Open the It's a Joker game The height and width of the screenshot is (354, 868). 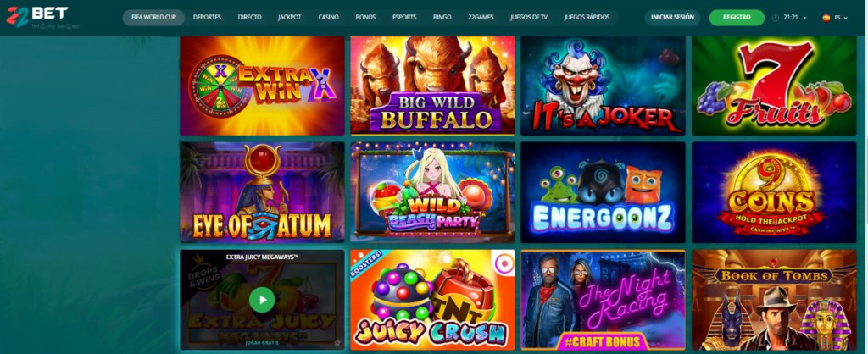pos(603,86)
